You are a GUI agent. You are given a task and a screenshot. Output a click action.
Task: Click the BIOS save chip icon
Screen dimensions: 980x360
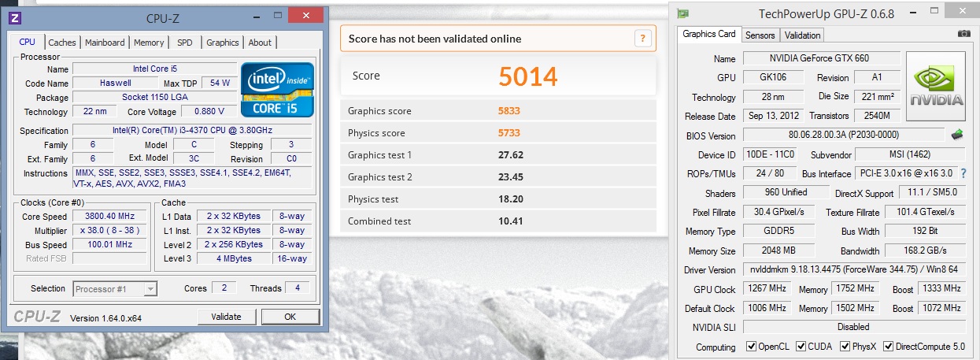(x=957, y=135)
